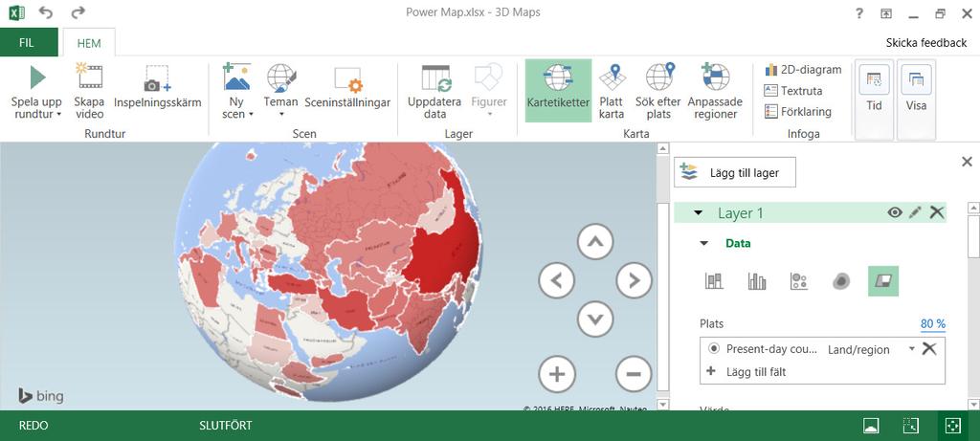
Task: Click Inspelningsskärm capture button
Action: [x=158, y=88]
